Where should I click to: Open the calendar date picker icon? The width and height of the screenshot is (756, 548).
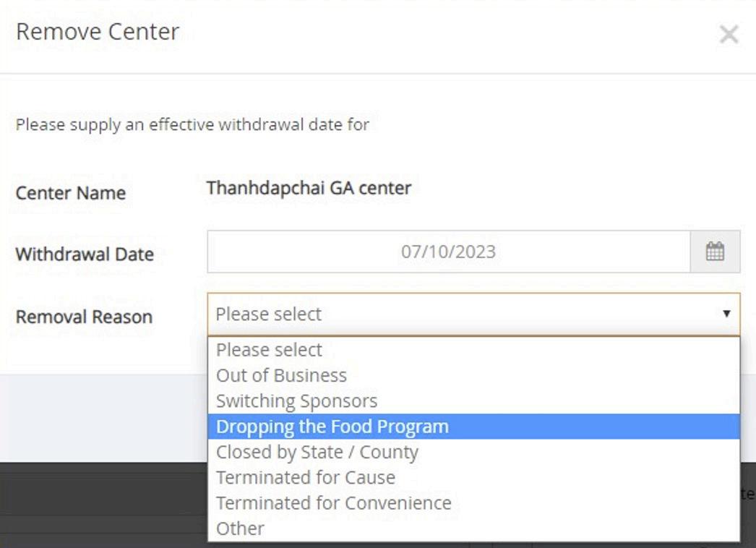pos(715,252)
